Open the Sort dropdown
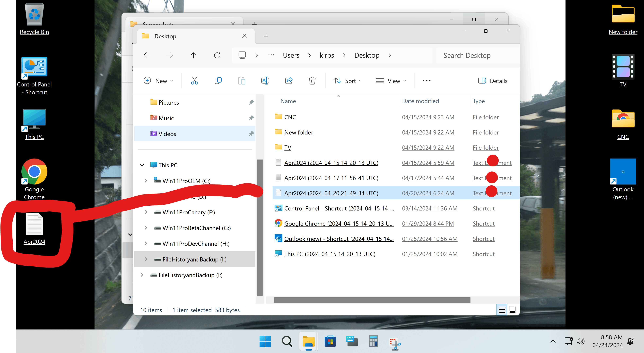 point(348,81)
